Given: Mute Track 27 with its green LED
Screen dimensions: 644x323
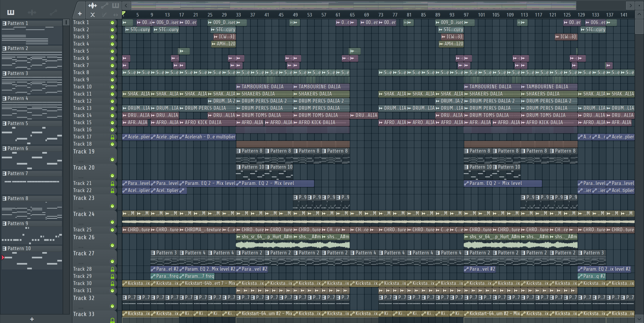Looking at the screenshot, I should pos(112,261).
